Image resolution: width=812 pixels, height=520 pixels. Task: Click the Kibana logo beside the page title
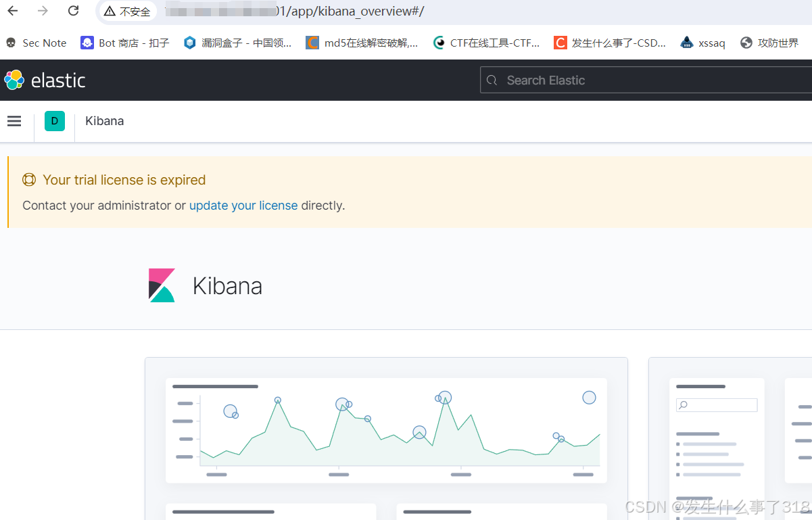[x=162, y=285]
